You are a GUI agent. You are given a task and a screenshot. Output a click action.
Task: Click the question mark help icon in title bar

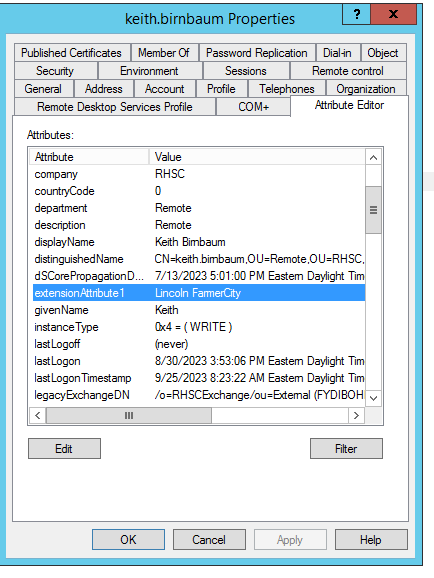[356, 14]
